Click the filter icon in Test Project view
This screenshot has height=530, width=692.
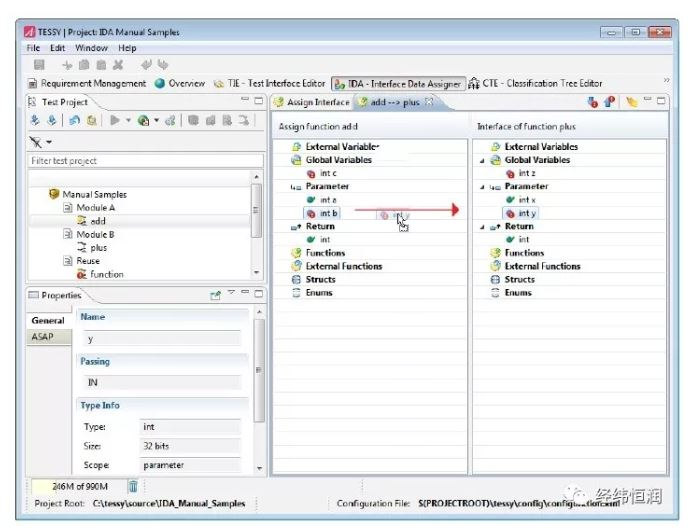35,142
